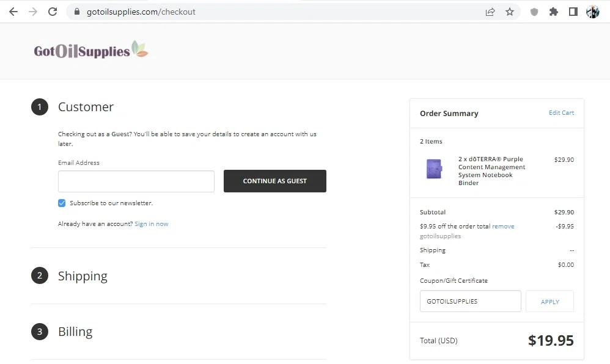Click the Email Address field
The image size is (610, 364).
tap(136, 181)
